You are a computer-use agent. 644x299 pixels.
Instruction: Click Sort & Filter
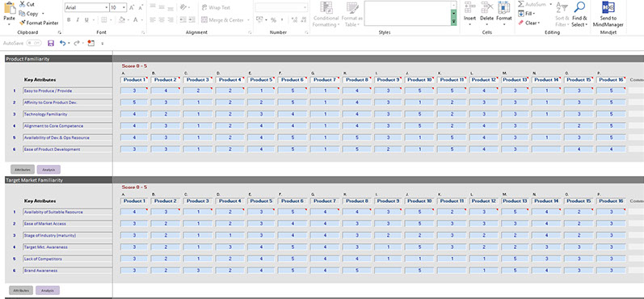(562, 15)
